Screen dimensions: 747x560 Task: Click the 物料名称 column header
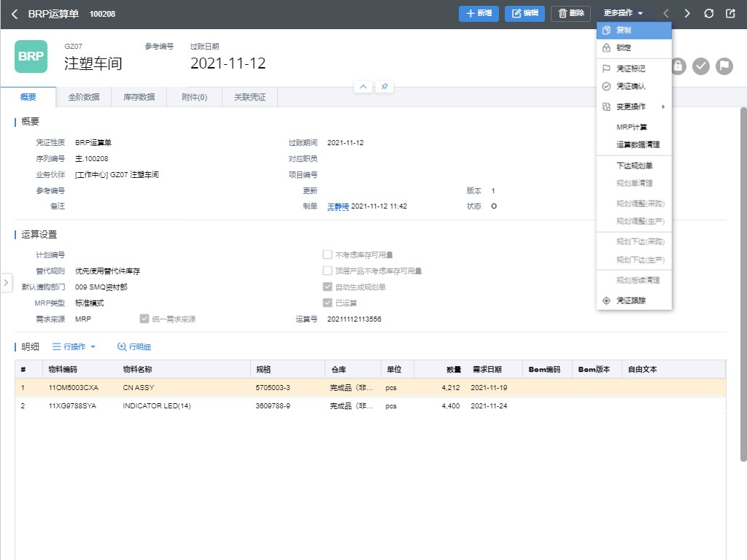(x=138, y=370)
